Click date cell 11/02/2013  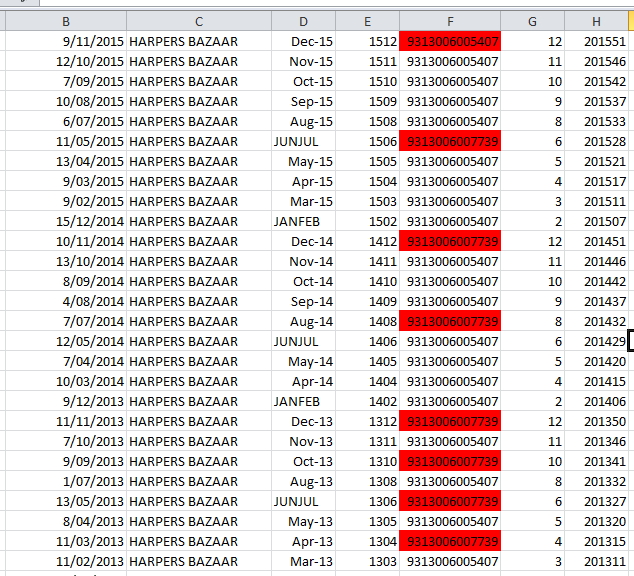coord(66,561)
